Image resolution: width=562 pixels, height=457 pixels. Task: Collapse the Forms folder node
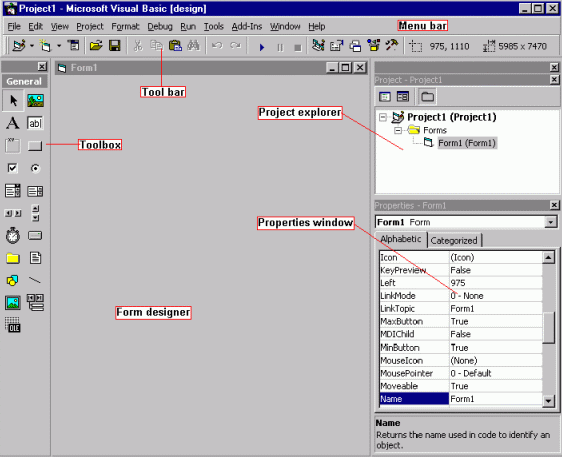(x=398, y=130)
